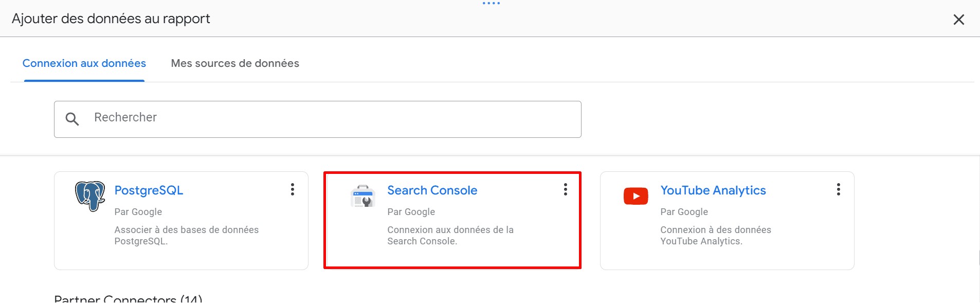Select the YouTube Analytics connector title

tap(713, 190)
